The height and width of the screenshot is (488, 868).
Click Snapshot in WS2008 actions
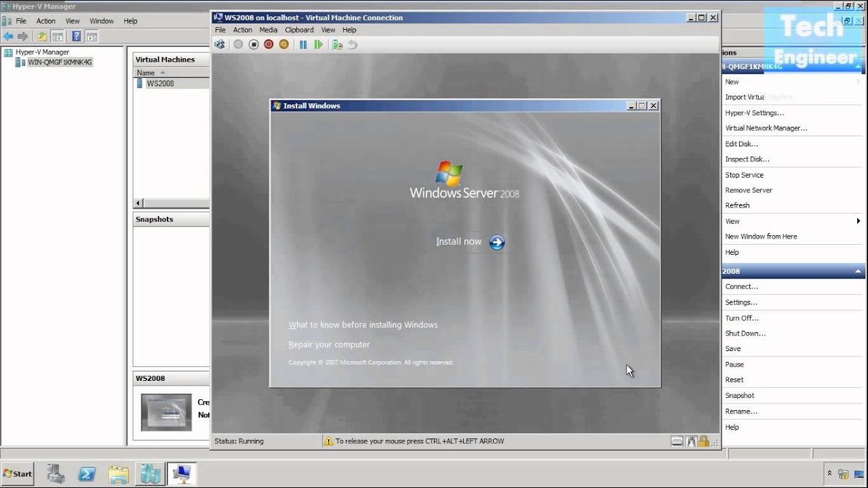[x=739, y=396]
